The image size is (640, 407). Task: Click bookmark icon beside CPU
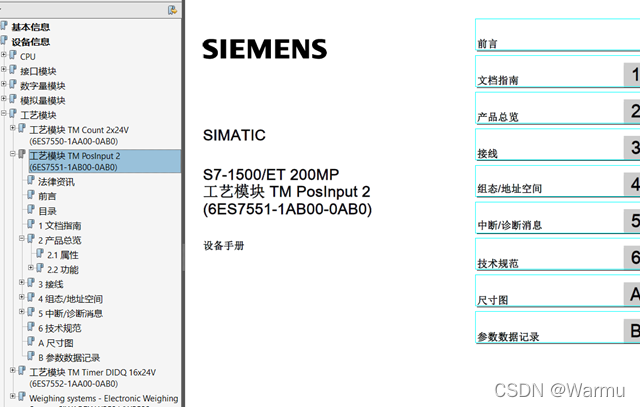point(13,55)
